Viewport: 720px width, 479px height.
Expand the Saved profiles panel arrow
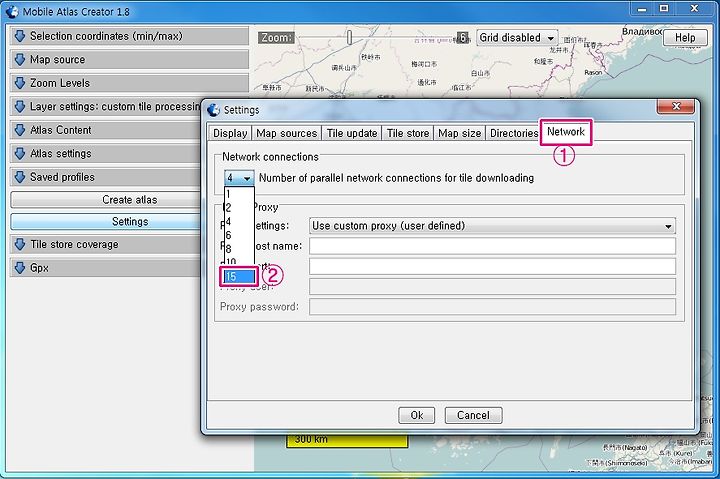(19, 177)
